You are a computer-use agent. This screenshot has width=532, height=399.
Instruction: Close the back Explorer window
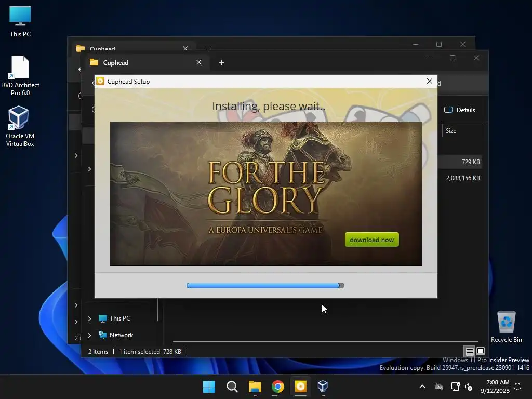click(x=463, y=45)
